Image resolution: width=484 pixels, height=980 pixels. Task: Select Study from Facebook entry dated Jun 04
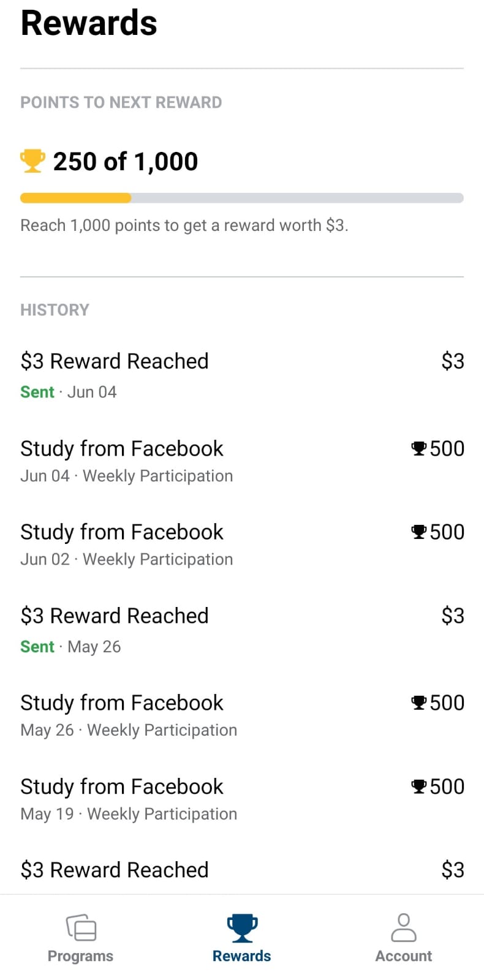pos(122,449)
